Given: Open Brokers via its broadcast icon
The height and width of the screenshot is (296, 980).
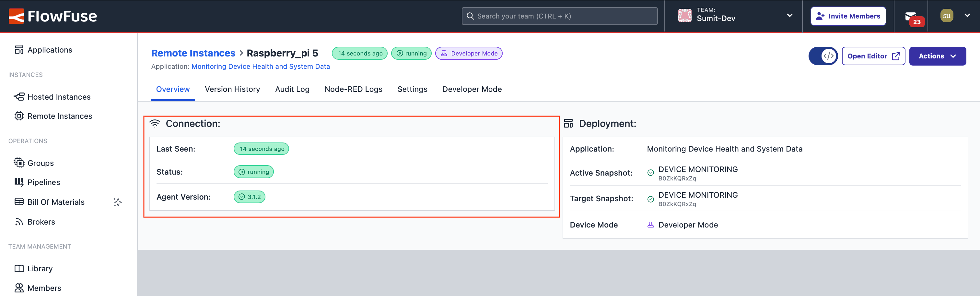Looking at the screenshot, I should (19, 222).
